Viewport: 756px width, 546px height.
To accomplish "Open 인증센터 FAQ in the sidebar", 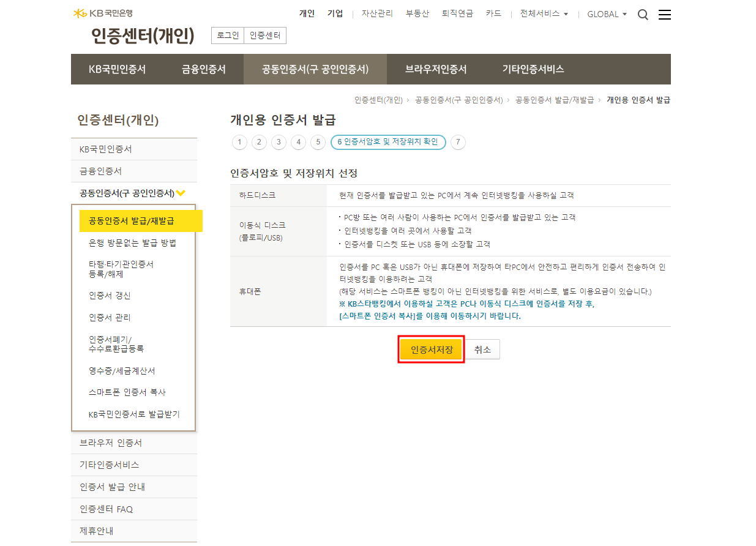I will [134, 509].
